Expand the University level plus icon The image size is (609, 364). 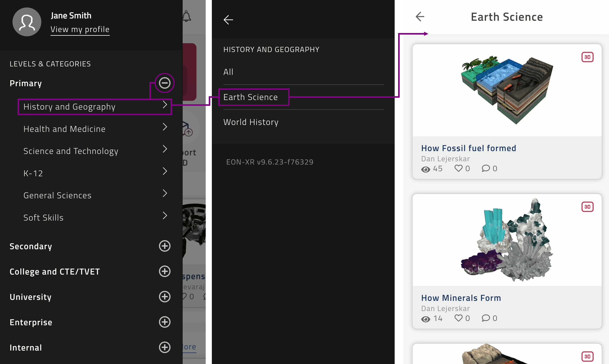[x=165, y=297]
